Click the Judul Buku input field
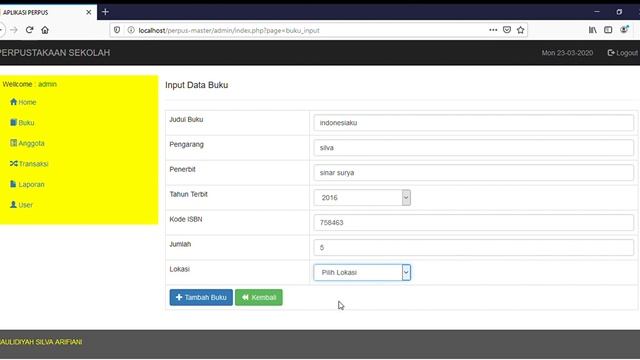 [x=473, y=123]
